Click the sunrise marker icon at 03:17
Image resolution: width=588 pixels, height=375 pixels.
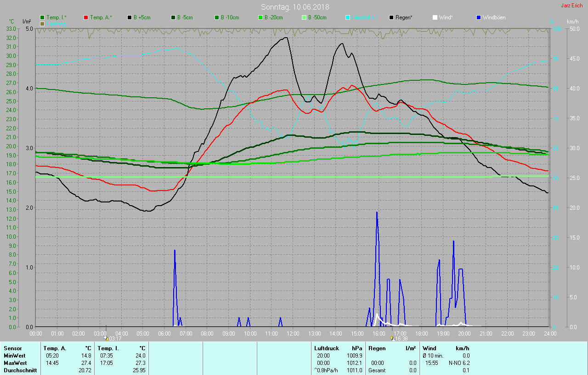106,339
